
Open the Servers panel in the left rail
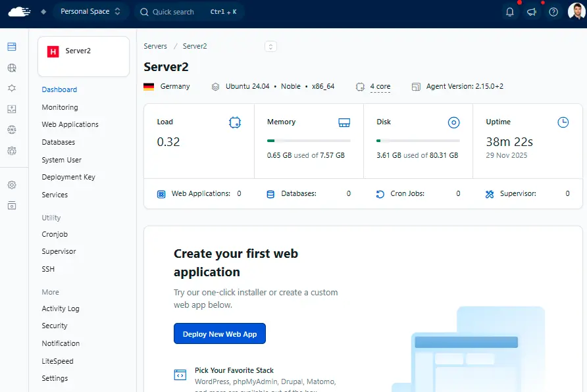pos(12,46)
